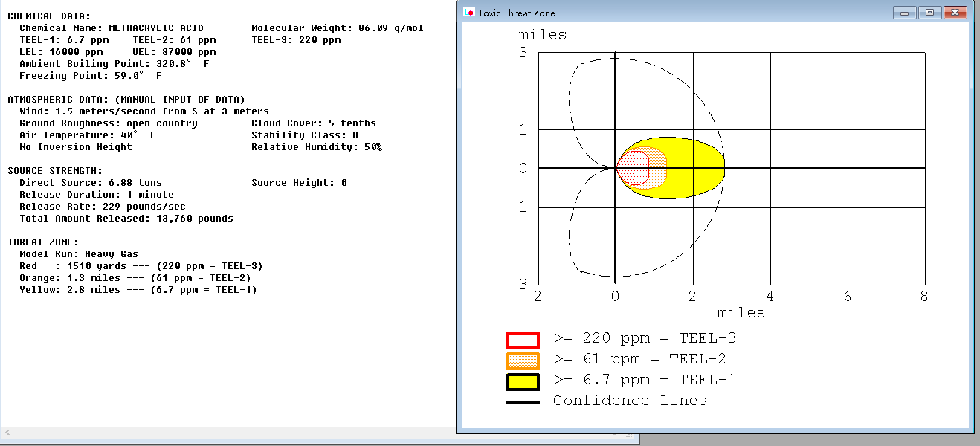This screenshot has width=980, height=446.
Task: Click "Total Amount Released: 13,760 pounds" line
Action: click(126, 219)
